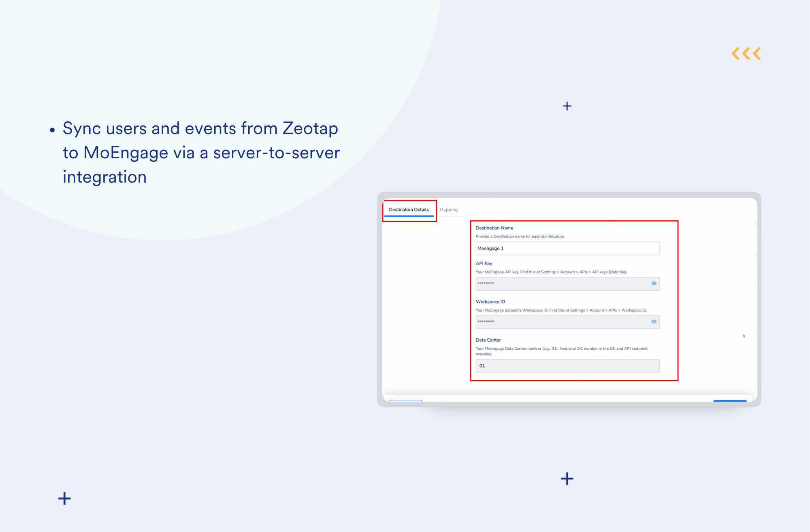Click the yellow triple chevron arrows icon
This screenshot has height=532, width=810.
tap(746, 53)
